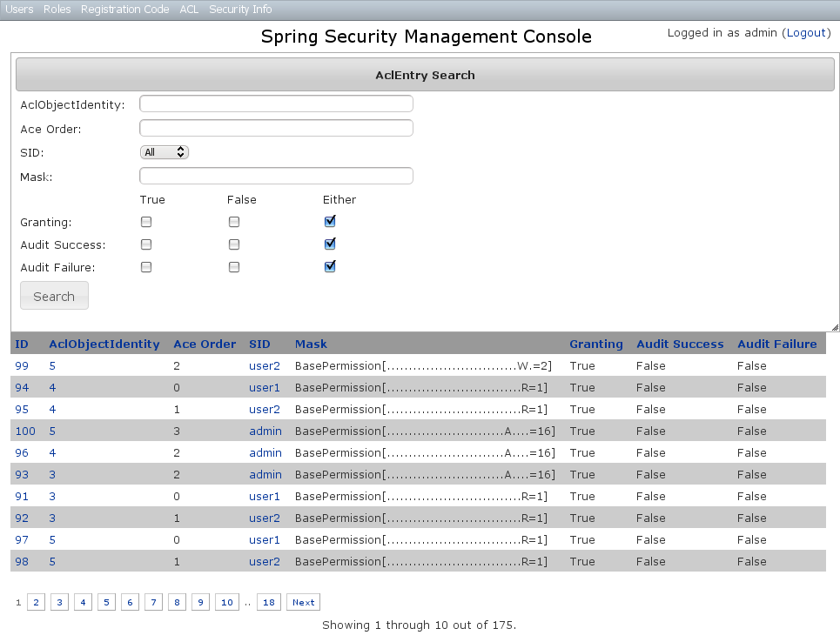Open the Registration Code menu item

(124, 10)
